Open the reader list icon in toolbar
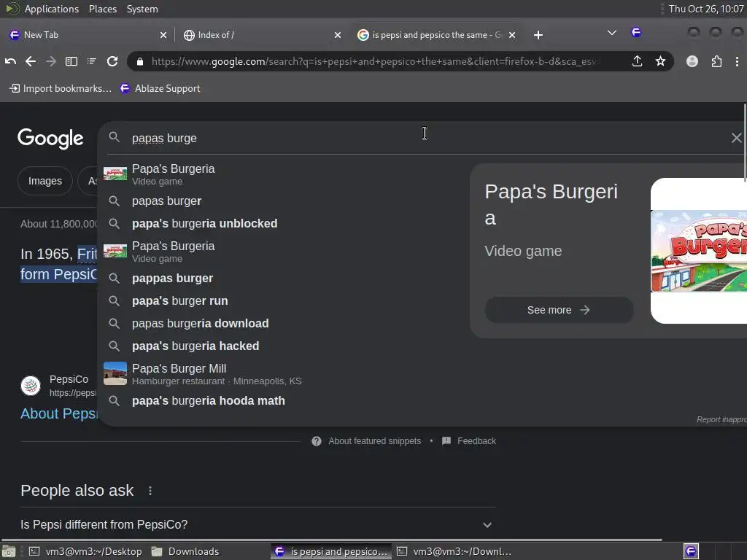This screenshot has width=747, height=560. pyautogui.click(x=91, y=61)
